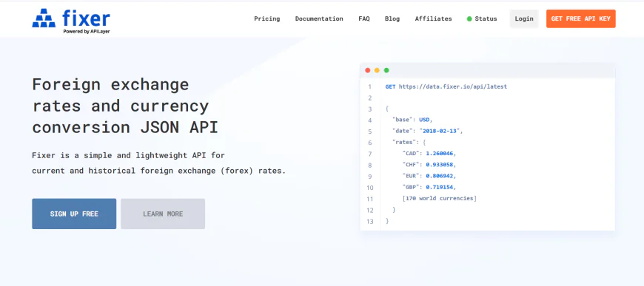Open the Pricing page
The height and width of the screenshot is (286, 644).
(267, 19)
